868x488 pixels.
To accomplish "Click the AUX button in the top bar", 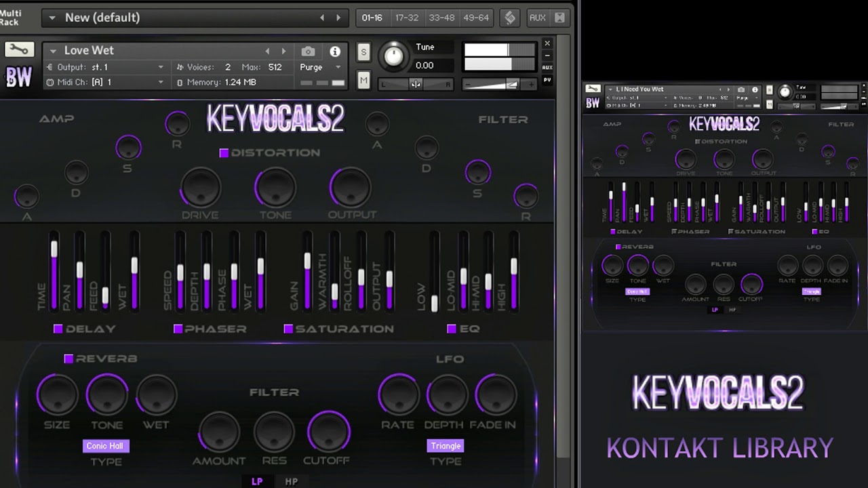I will click(x=538, y=18).
